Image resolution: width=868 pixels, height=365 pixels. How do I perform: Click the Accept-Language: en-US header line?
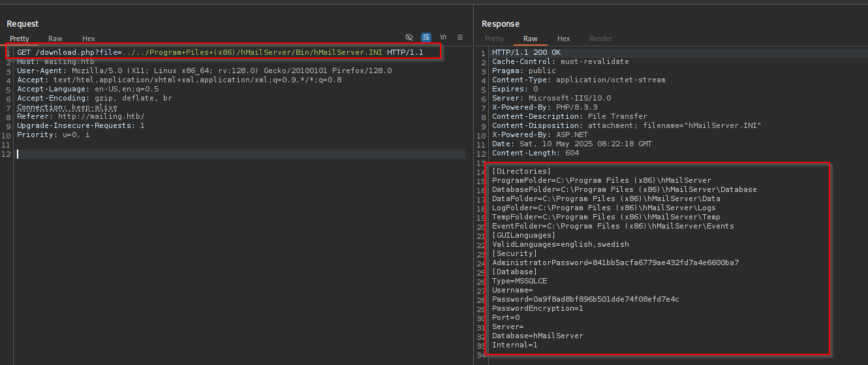88,89
